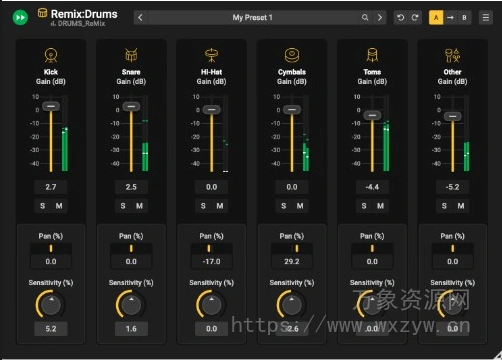Image resolution: width=502 pixels, height=360 pixels.
Task: Click the Kick gain fader handle
Action: 51,106
